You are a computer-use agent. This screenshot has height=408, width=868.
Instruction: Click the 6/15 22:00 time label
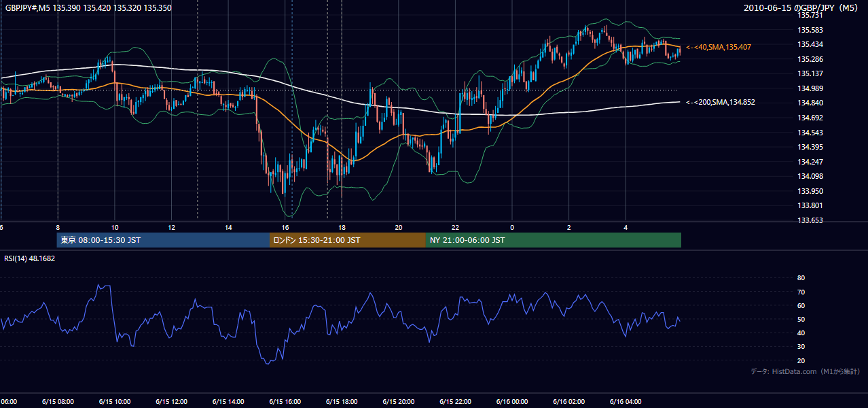455,402
